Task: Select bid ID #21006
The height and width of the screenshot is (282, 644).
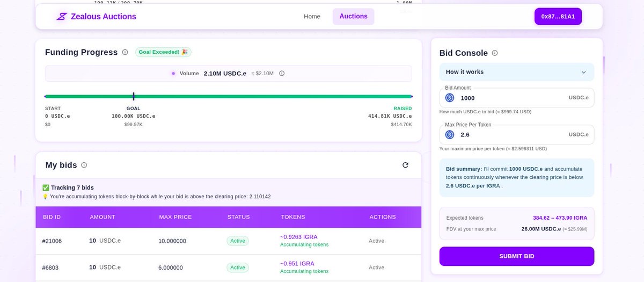Action: (x=52, y=241)
